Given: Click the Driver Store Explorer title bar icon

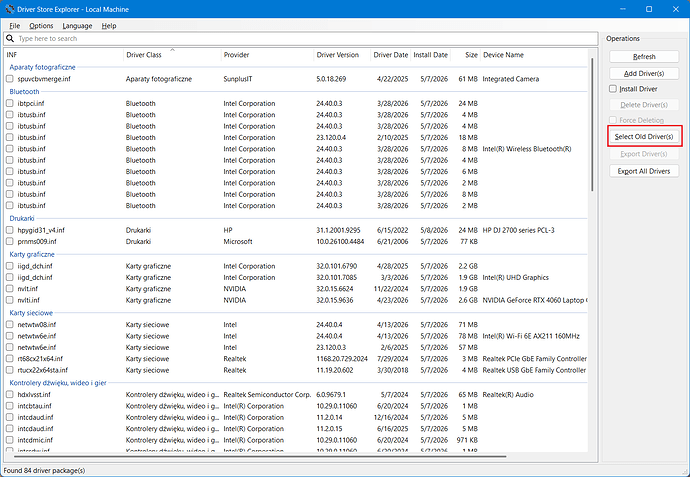Looking at the screenshot, I should click(10, 9).
